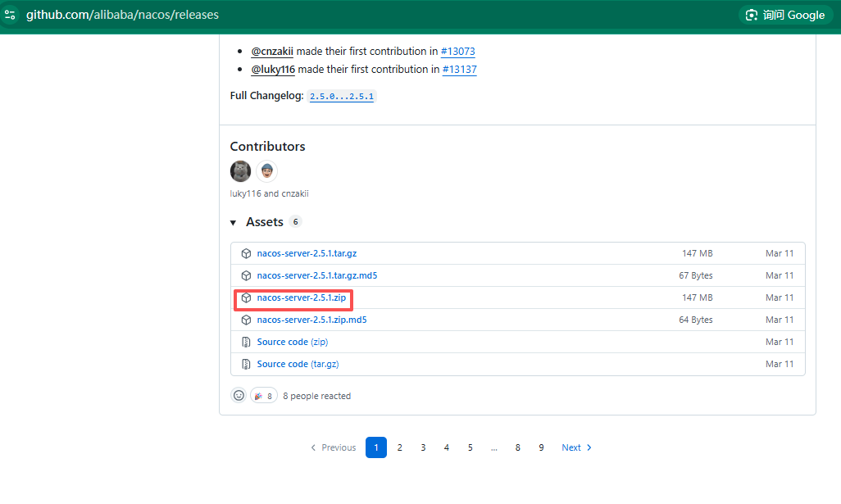Click 'luky116 and cnzakii' caption text
This screenshot has height=504, width=841.
[x=269, y=193]
